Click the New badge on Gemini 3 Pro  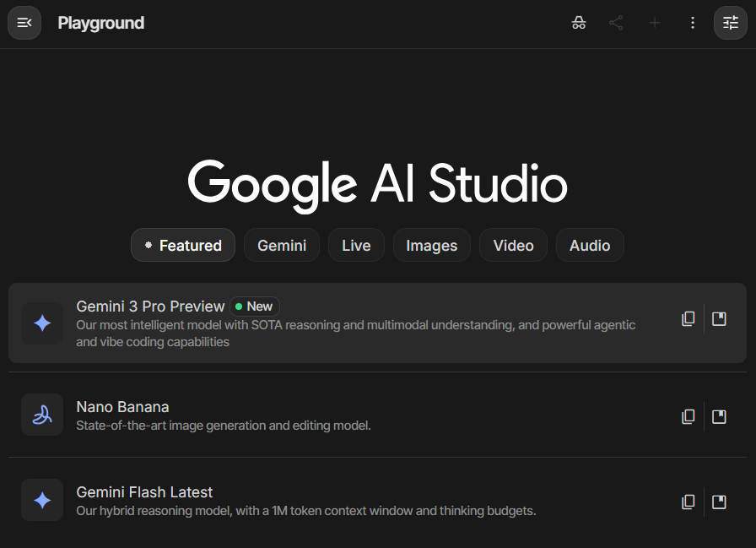[255, 307]
